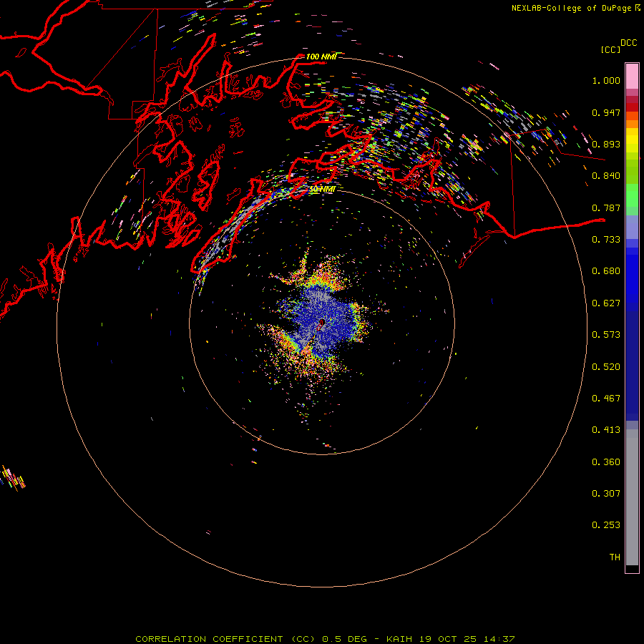The width and height of the screenshot is (644, 644).
Task: Select the 0.680 legend value
Action: click(x=606, y=271)
